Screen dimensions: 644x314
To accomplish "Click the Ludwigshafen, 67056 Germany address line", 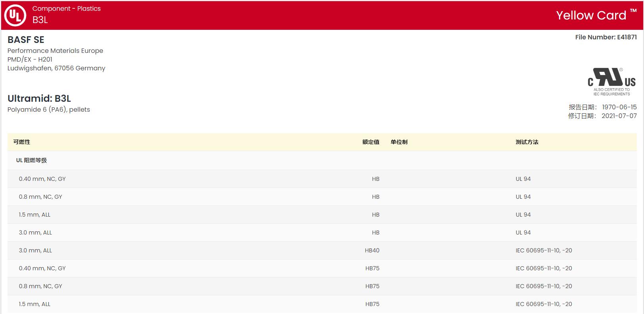I will pos(56,68).
